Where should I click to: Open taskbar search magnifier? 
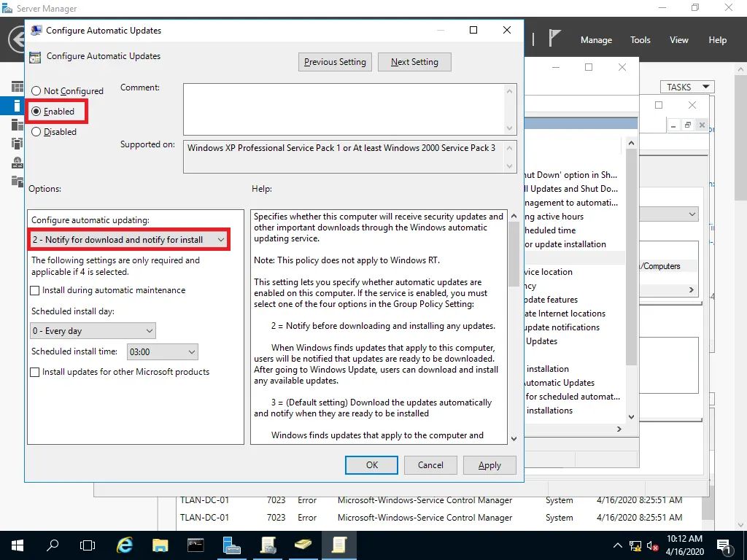(x=53, y=545)
